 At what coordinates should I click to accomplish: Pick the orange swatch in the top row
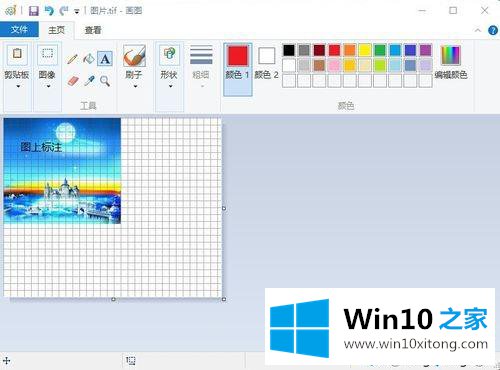[350, 50]
